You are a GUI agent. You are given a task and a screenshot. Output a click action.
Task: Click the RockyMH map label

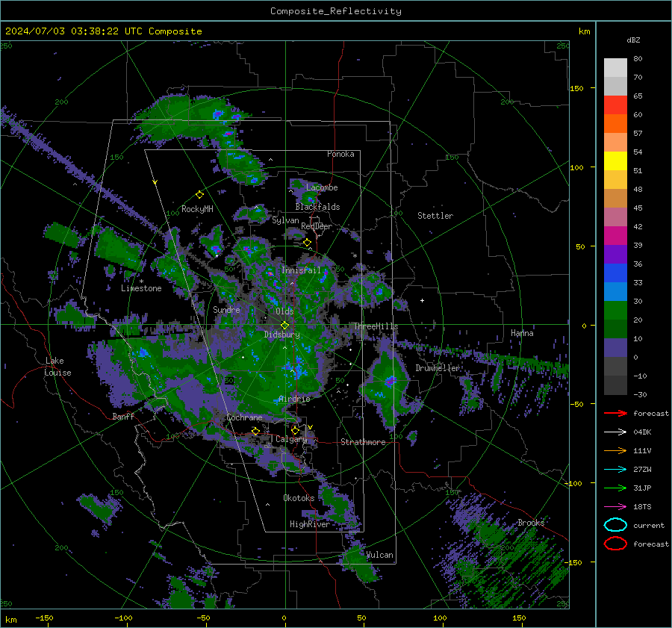pos(197,209)
